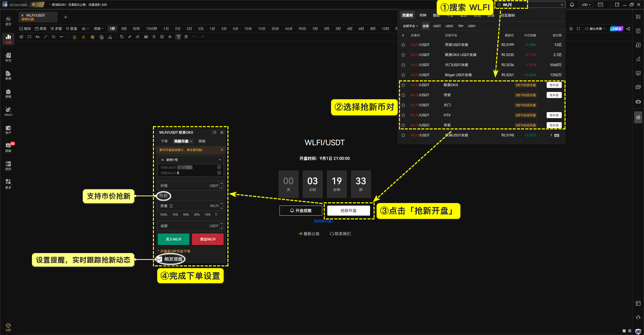The height and width of the screenshot is (335, 644).
Task: Open the 如何抢开盘? help link
Action: (x=324, y=221)
